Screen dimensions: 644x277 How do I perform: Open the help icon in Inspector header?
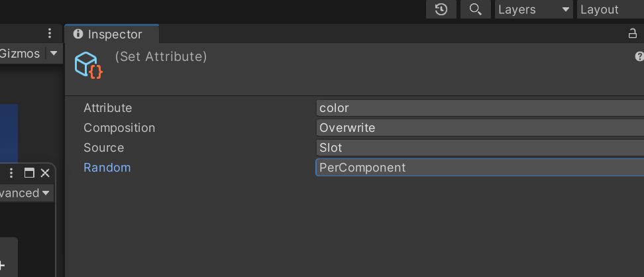coord(639,57)
